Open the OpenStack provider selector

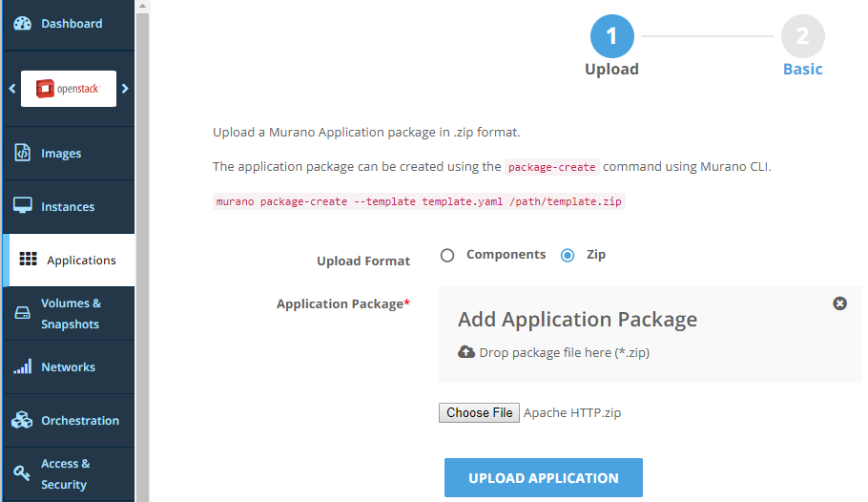pyautogui.click(x=69, y=89)
